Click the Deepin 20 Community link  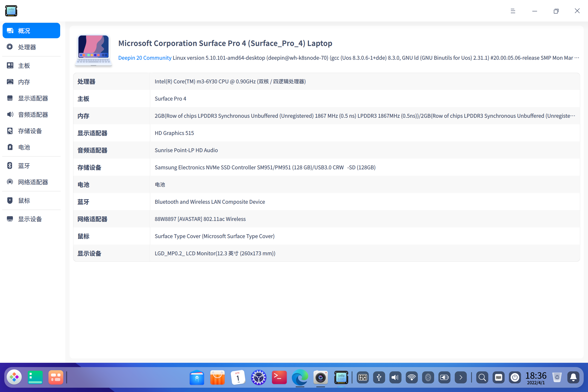pos(144,58)
